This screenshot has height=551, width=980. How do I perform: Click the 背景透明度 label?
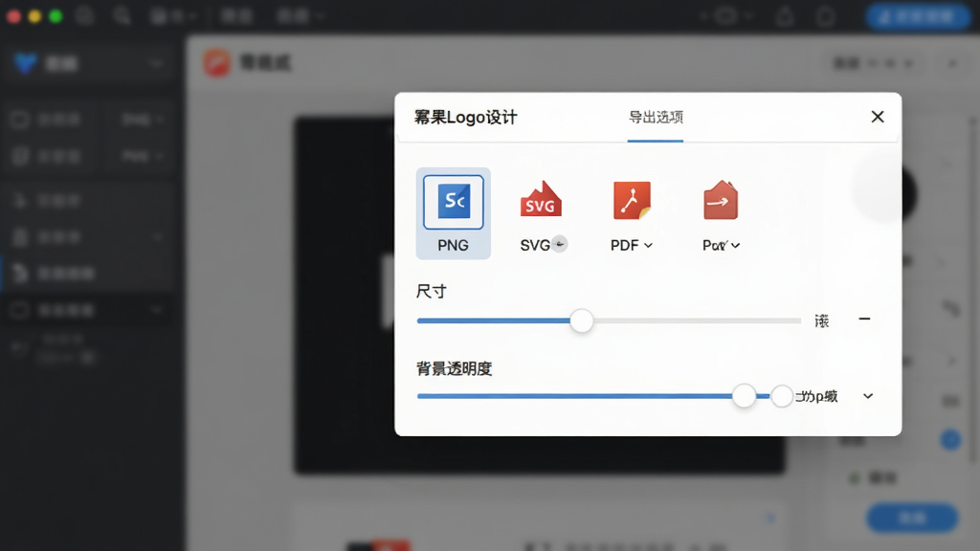click(455, 368)
